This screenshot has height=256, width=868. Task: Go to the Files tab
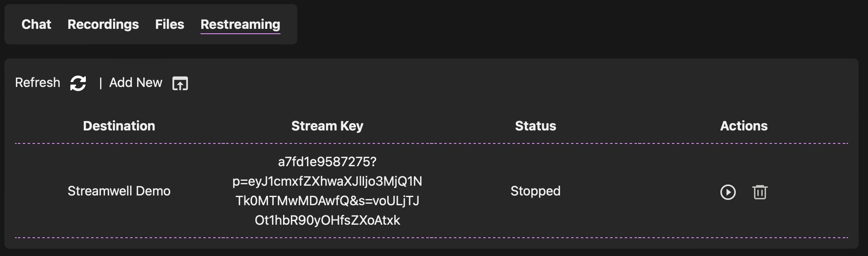tap(170, 24)
